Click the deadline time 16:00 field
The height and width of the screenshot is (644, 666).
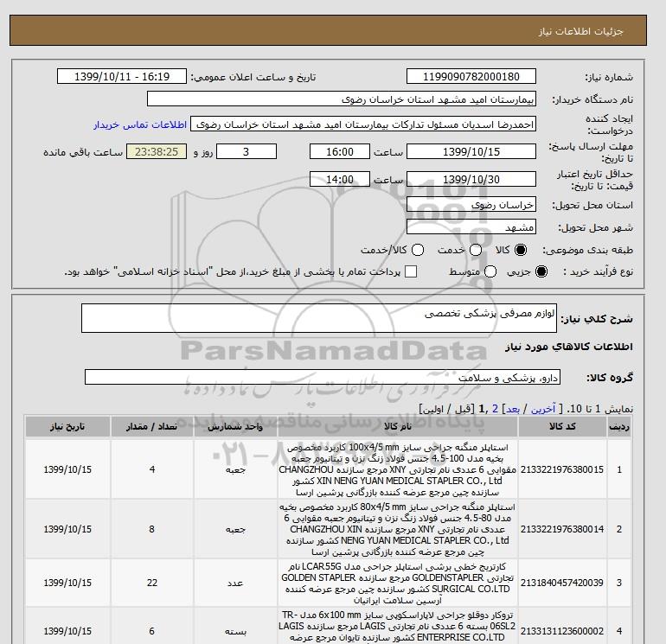click(x=340, y=151)
